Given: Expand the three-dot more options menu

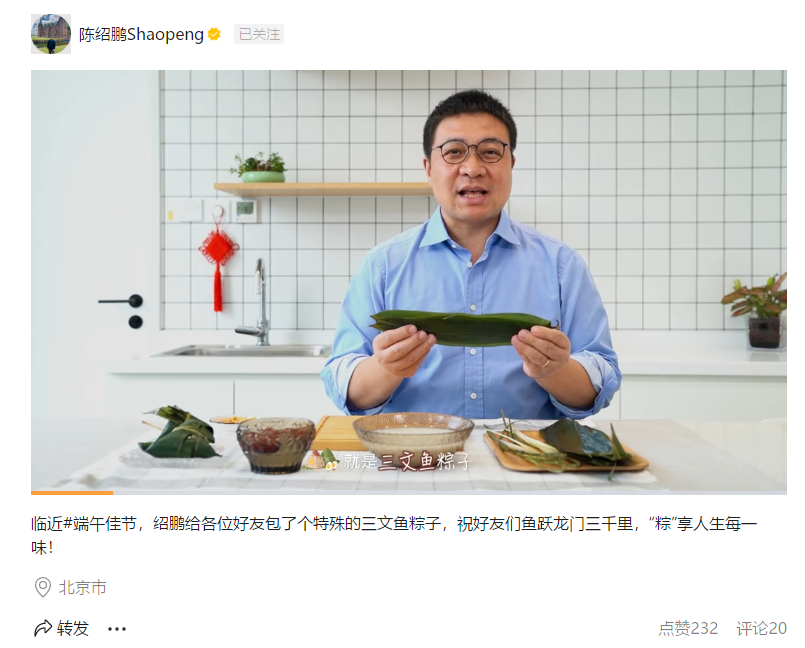Looking at the screenshot, I should (x=117, y=629).
